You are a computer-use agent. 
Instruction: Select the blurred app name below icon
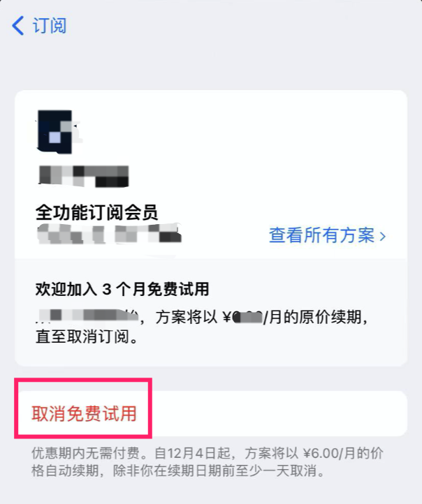[84, 176]
